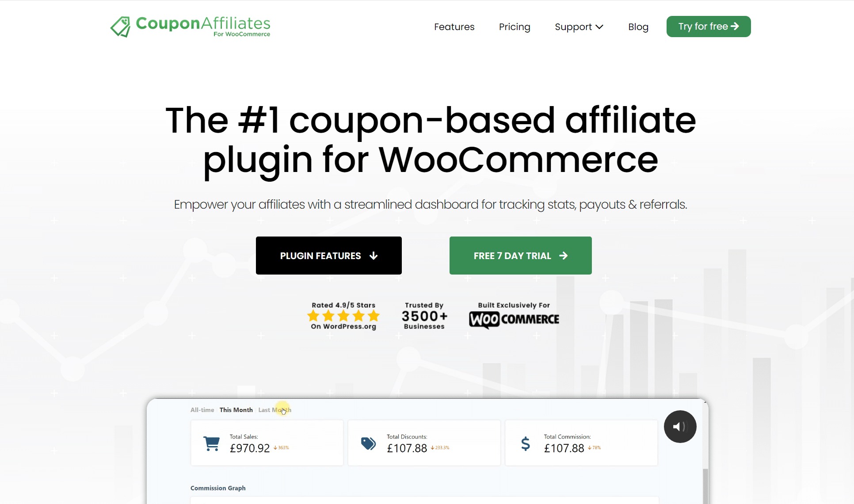Click the price tag discount icon
The image size is (854, 504).
click(x=368, y=444)
